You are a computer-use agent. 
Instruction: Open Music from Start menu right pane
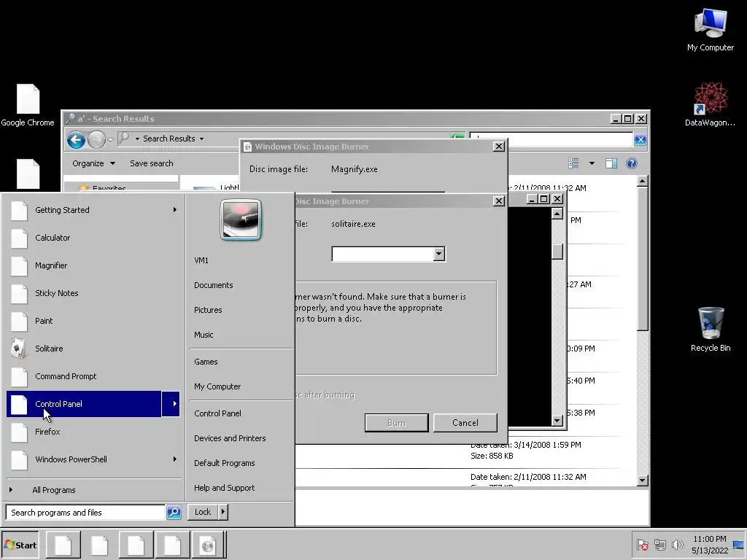[x=204, y=335]
